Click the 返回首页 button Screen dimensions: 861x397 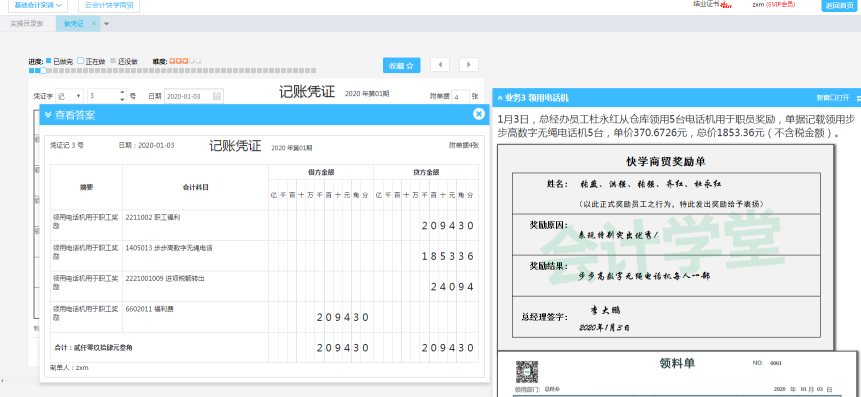pos(838,5)
